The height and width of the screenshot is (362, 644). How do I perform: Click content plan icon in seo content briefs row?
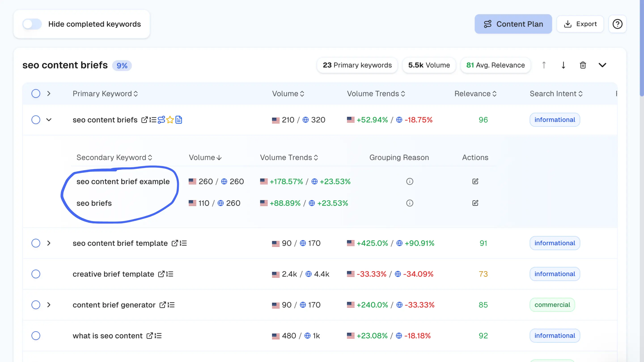[161, 120]
